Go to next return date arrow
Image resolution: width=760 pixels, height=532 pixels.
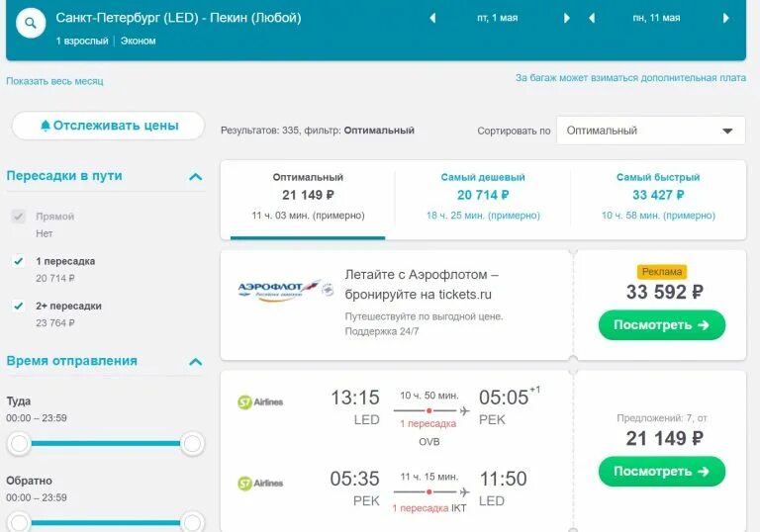click(x=726, y=18)
